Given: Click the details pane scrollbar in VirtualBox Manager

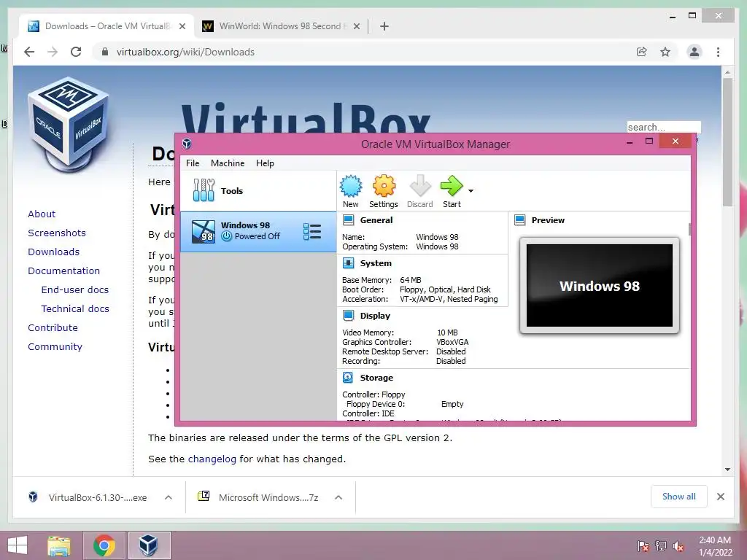Looking at the screenshot, I should click(x=689, y=228).
